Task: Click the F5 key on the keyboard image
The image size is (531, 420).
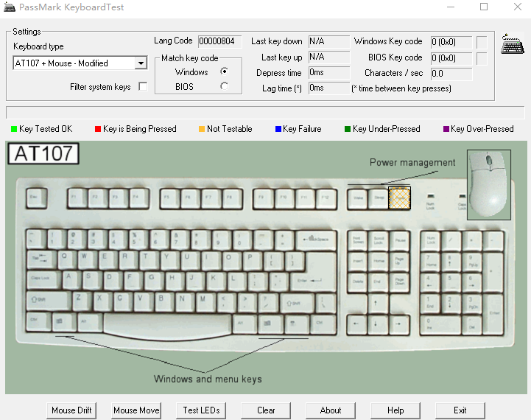Action: point(169,198)
